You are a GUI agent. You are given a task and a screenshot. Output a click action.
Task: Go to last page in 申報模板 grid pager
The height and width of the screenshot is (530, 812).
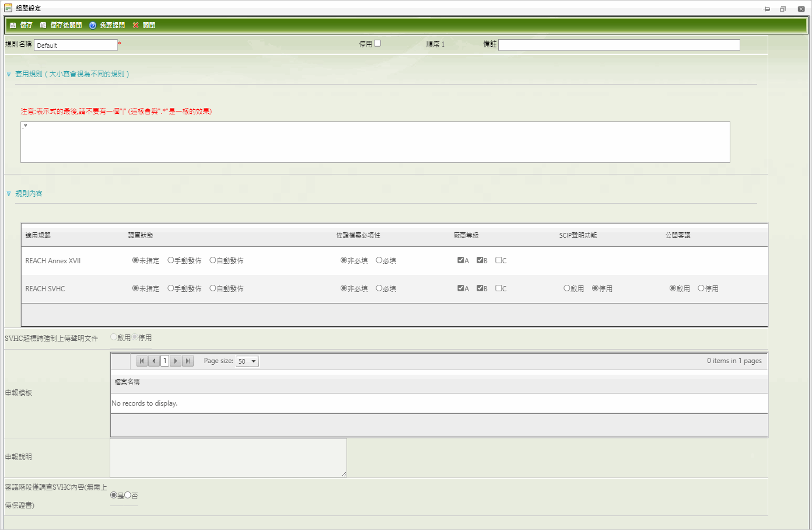188,361
